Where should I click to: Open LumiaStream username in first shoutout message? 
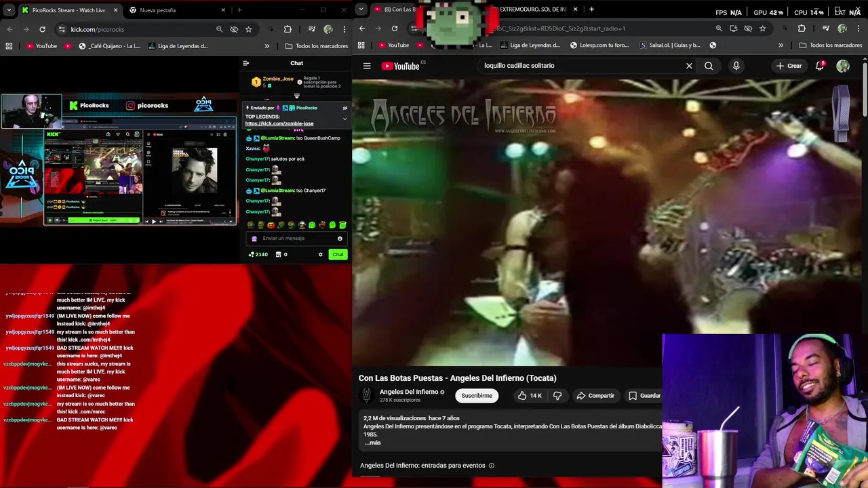278,138
